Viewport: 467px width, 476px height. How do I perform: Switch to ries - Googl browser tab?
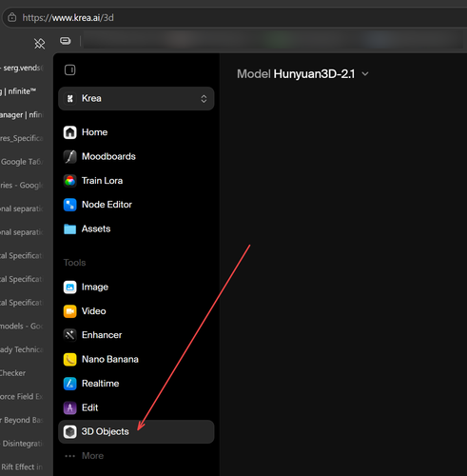point(22,186)
